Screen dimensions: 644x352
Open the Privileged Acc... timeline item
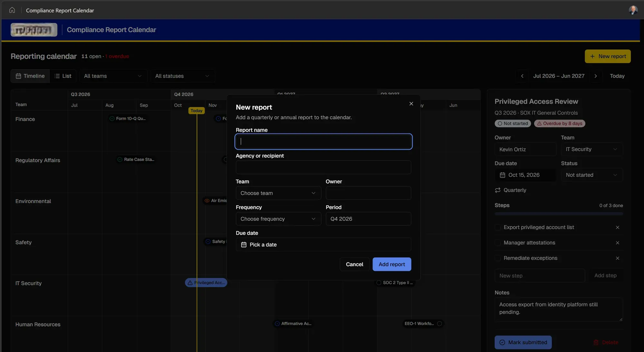coord(206,283)
